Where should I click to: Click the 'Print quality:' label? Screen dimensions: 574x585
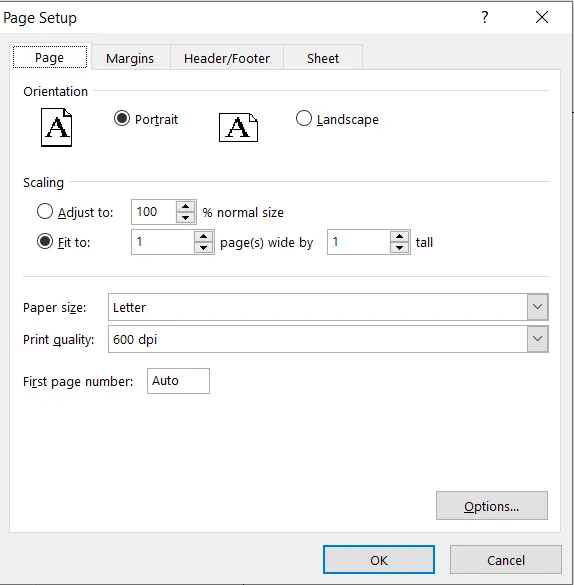click(59, 340)
